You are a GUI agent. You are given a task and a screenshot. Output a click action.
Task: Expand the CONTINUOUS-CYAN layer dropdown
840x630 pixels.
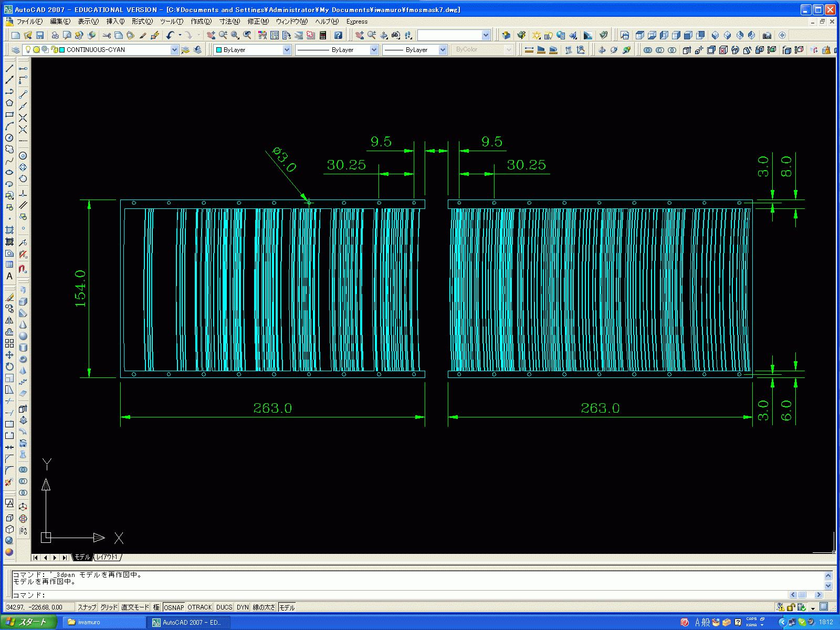pyautogui.click(x=174, y=50)
